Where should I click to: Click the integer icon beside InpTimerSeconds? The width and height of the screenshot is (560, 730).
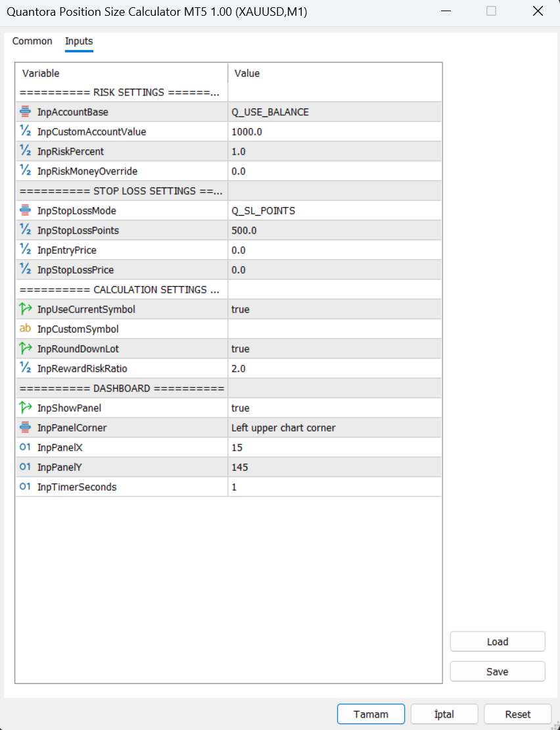[25, 487]
